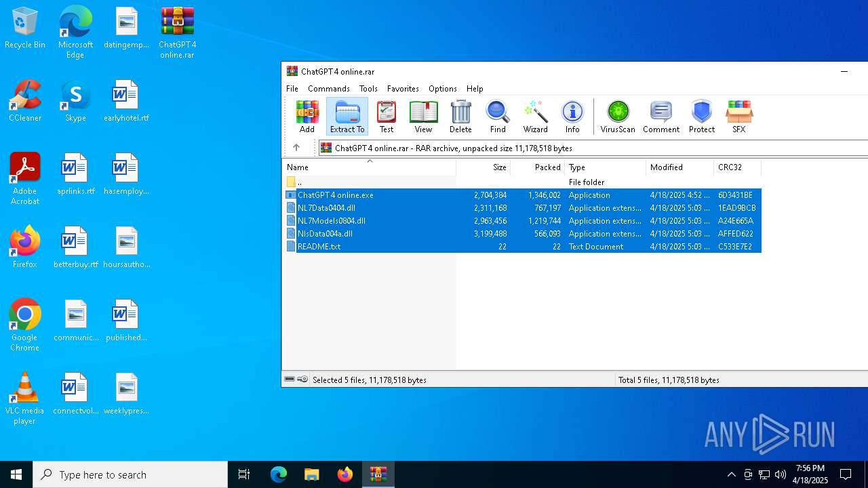Click the View toolbar icon
This screenshot has width=868, height=488.
pyautogui.click(x=423, y=117)
